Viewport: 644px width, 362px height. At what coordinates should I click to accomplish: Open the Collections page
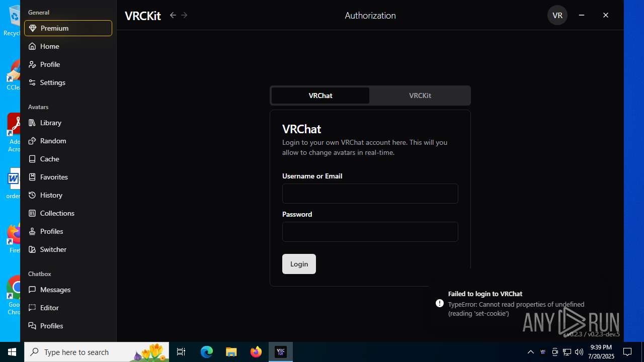pyautogui.click(x=68, y=213)
